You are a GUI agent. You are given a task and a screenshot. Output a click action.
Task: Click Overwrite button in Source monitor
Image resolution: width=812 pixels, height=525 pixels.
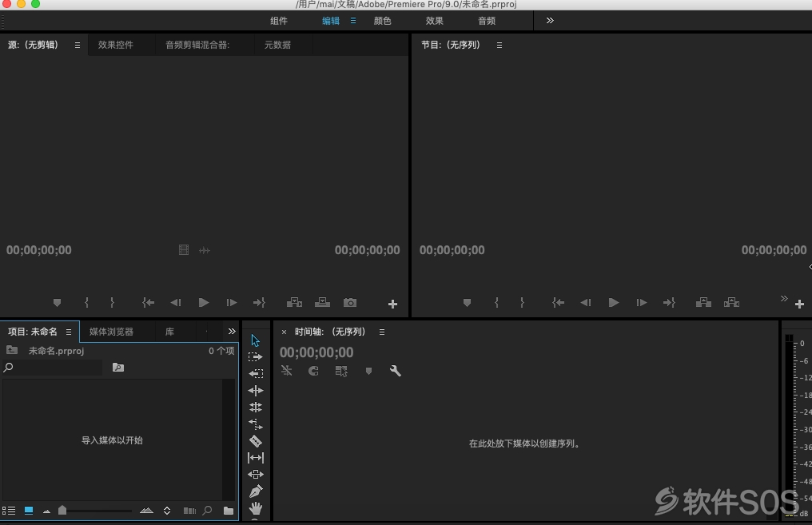pyautogui.click(x=322, y=302)
